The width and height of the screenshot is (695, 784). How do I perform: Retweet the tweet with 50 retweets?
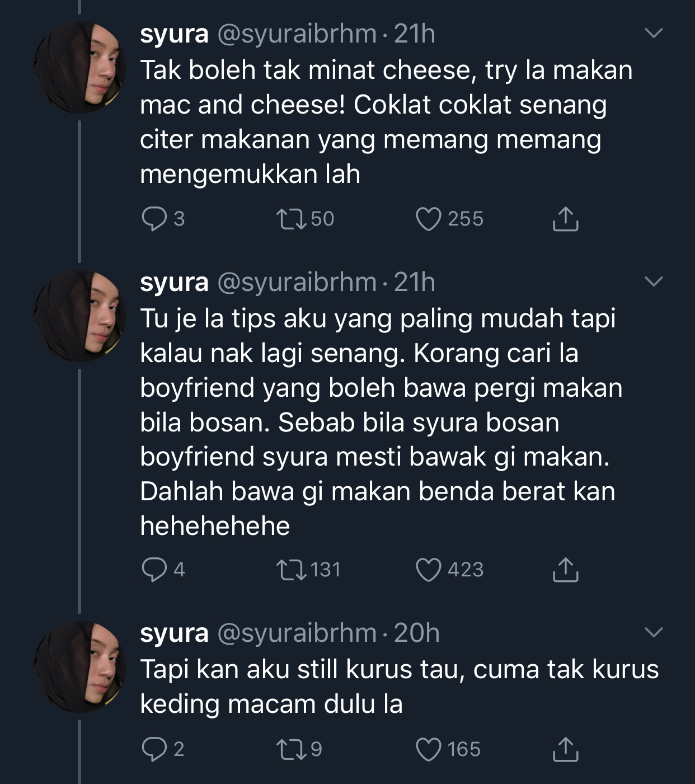tap(292, 219)
